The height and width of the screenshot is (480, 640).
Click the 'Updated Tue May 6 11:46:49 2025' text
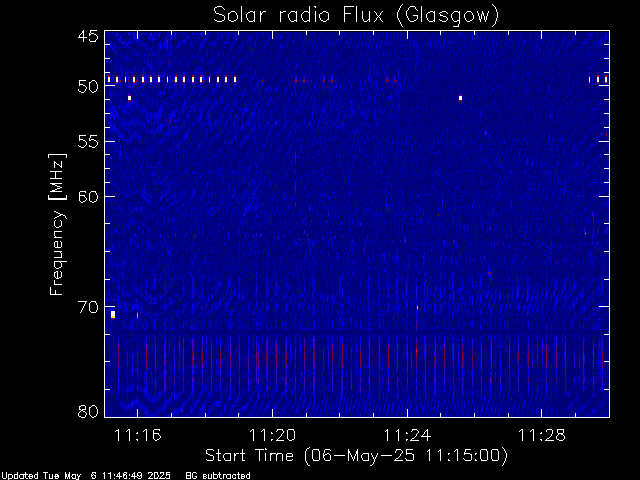tap(85, 476)
